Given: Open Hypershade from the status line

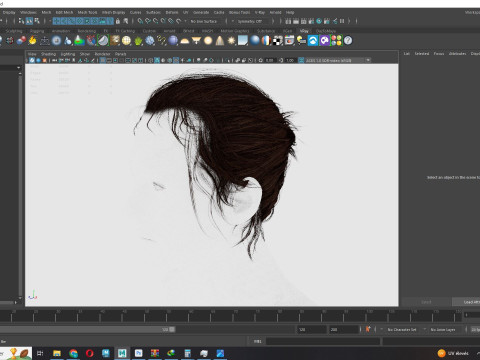Looking at the screenshot, I should (319, 21).
